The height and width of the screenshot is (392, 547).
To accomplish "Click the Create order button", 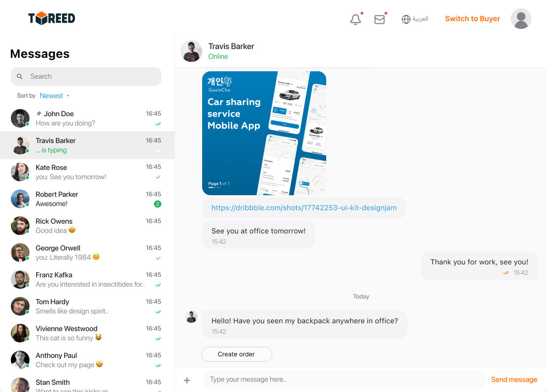I will pyautogui.click(x=236, y=354).
